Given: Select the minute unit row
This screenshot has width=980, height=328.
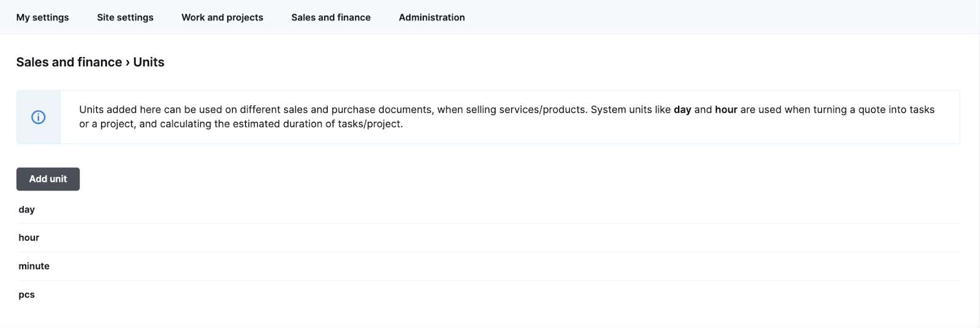Looking at the screenshot, I should tap(488, 266).
